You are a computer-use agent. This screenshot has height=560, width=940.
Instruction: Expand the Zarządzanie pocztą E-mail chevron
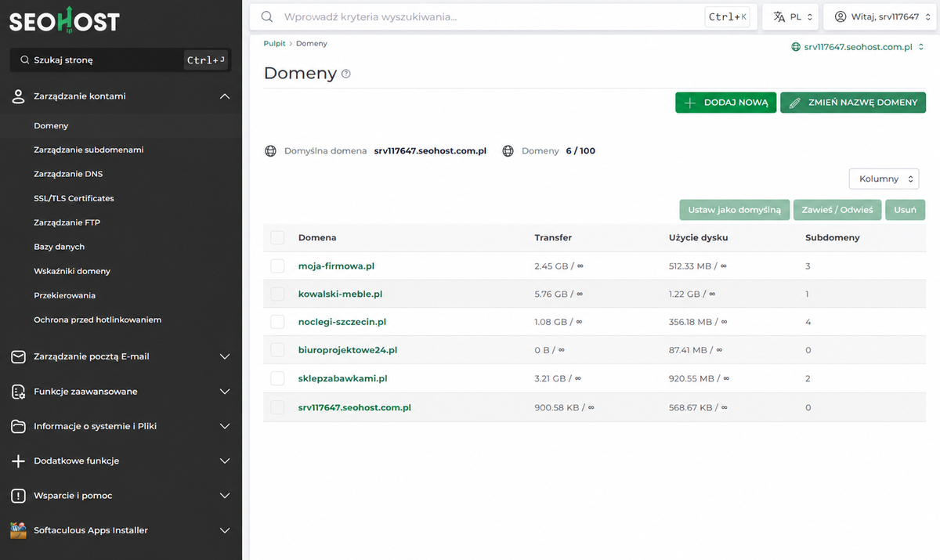pos(225,356)
